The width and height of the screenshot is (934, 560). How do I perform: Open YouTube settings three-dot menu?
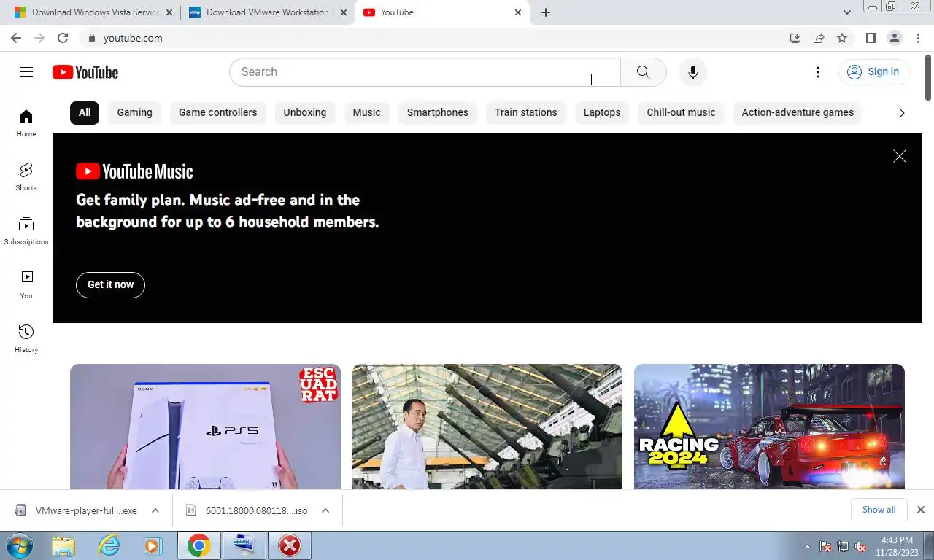tap(818, 71)
